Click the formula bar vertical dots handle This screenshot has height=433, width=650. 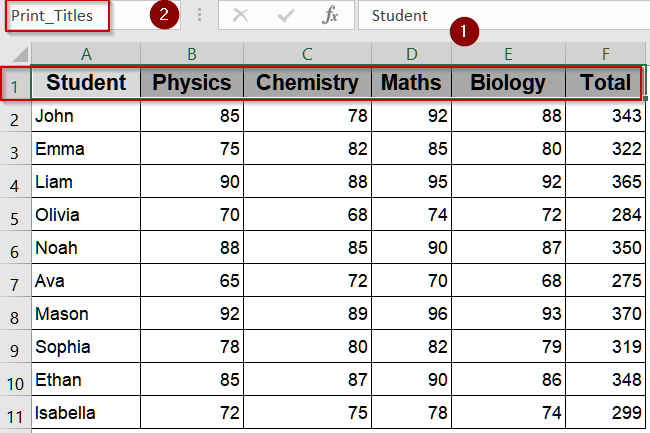coord(200,15)
